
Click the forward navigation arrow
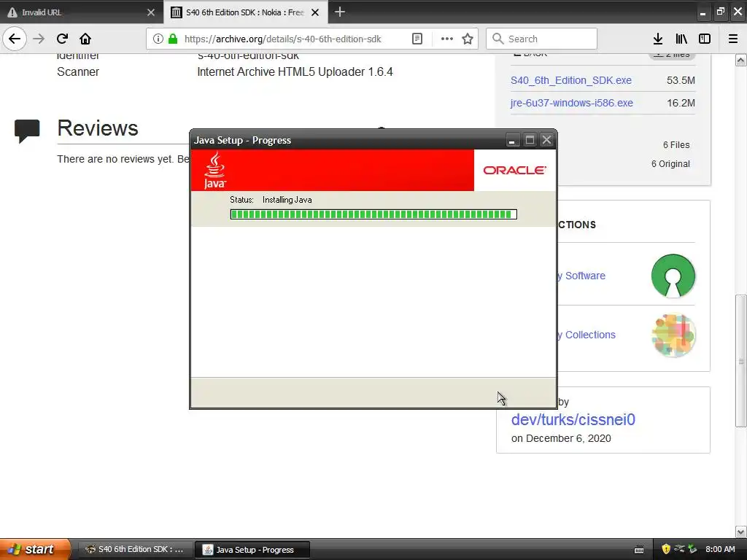pos(39,39)
